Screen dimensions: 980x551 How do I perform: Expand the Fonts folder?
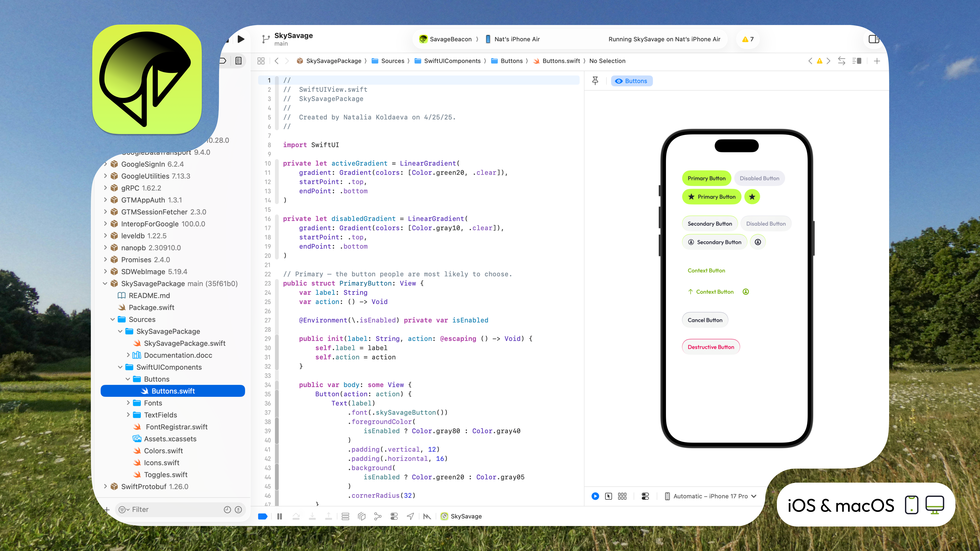[x=128, y=403]
